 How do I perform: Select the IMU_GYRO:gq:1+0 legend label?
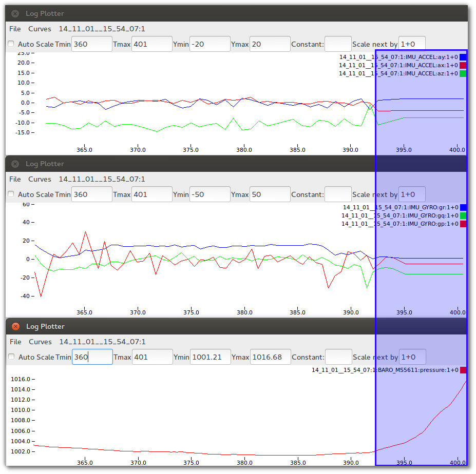click(400, 215)
